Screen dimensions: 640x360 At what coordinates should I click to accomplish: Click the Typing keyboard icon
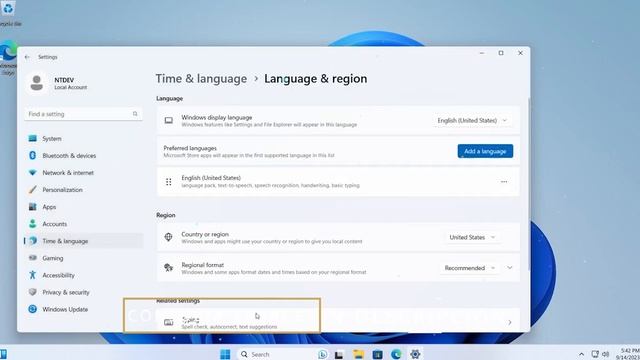tap(169, 322)
